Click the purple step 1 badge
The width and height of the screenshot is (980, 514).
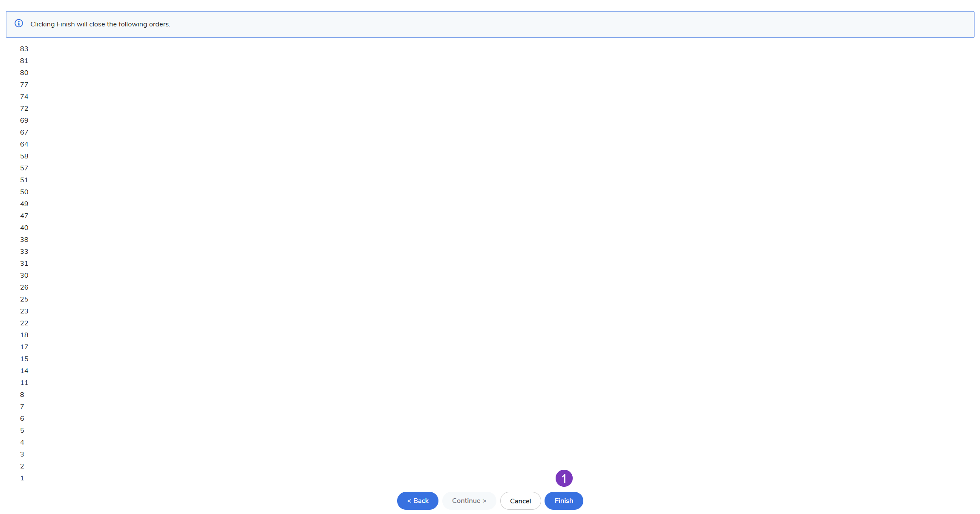point(564,478)
